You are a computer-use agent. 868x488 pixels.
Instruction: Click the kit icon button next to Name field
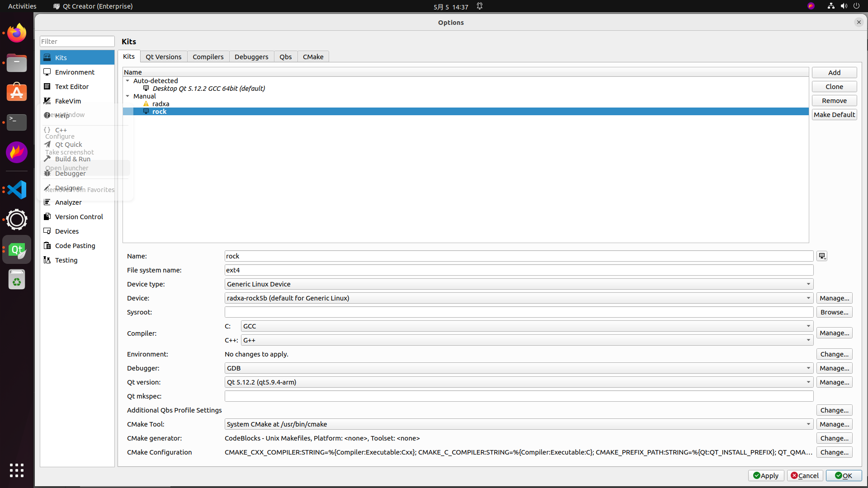tap(821, 256)
